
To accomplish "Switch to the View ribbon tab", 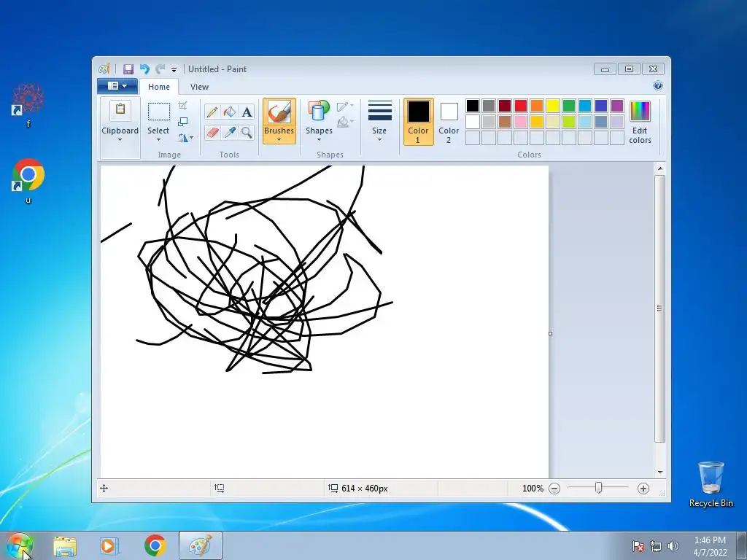I will tap(199, 87).
